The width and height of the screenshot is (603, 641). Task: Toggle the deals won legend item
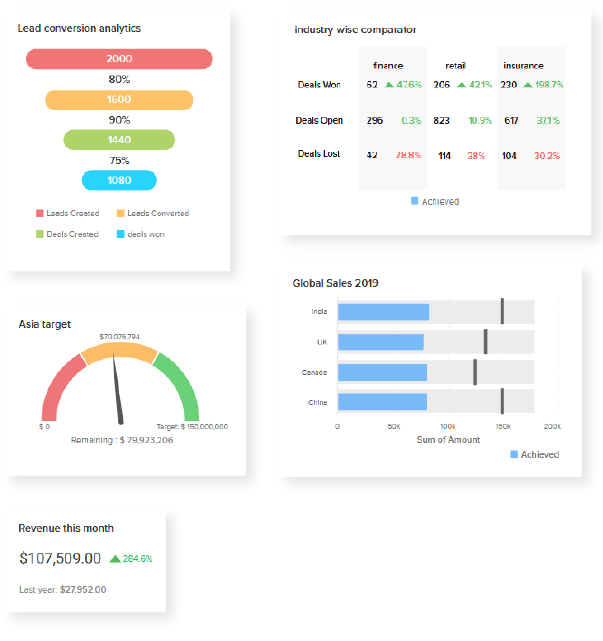[141, 233]
